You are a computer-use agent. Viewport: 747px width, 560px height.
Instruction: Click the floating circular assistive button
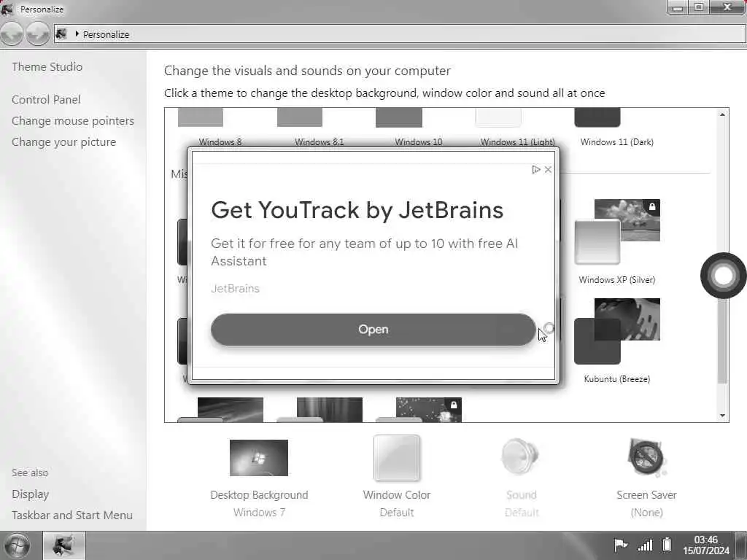(x=723, y=276)
